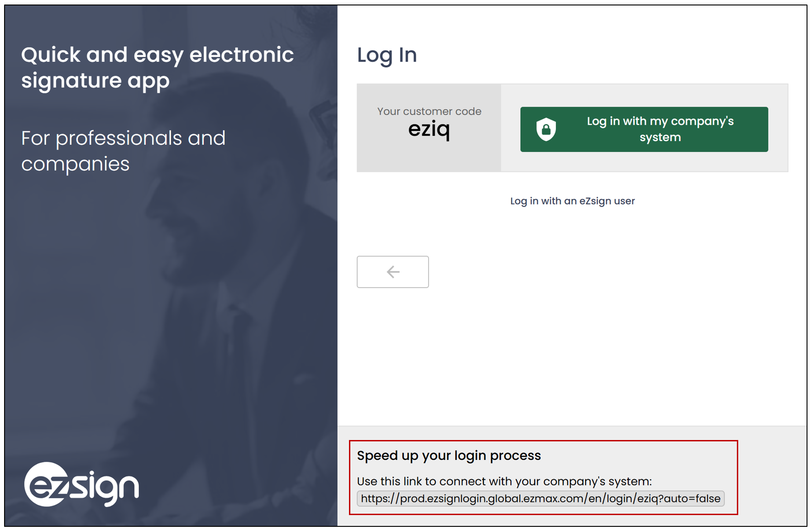Click the back arrow icon
The image size is (812, 530).
point(393,272)
